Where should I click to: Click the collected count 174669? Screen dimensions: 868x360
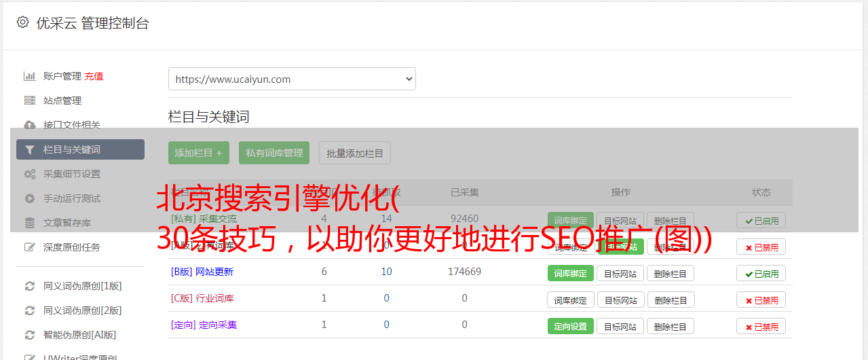pyautogui.click(x=464, y=272)
